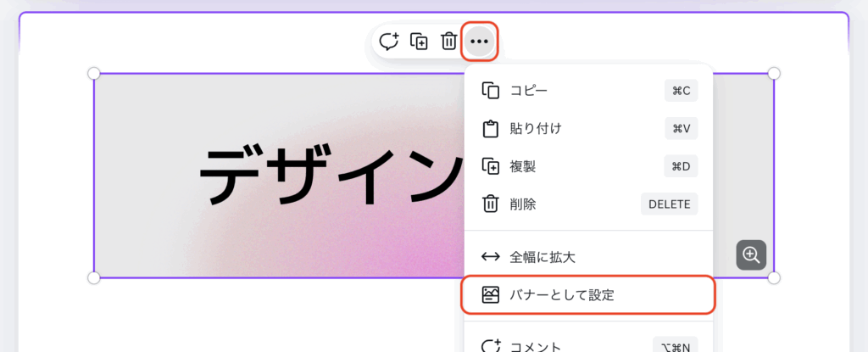Click the bottom-left resize handle of banner
Screen dimensions: 868x352
[x=94, y=277]
